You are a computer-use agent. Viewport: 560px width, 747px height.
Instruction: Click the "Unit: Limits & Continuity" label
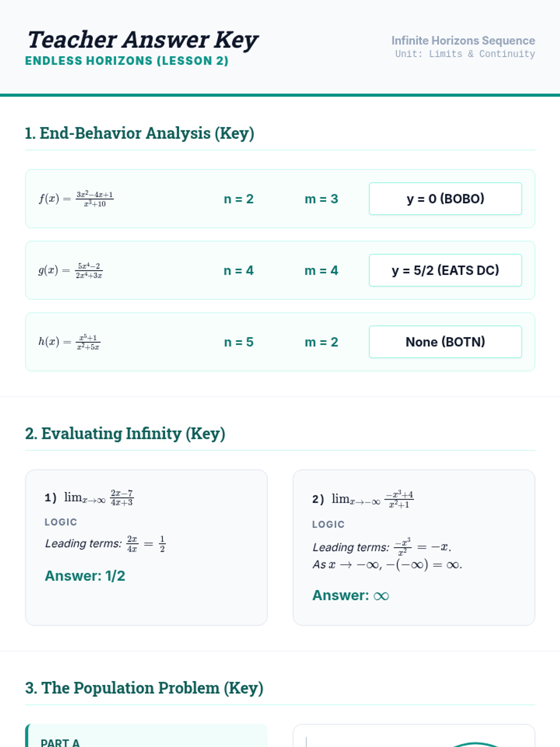click(465, 54)
